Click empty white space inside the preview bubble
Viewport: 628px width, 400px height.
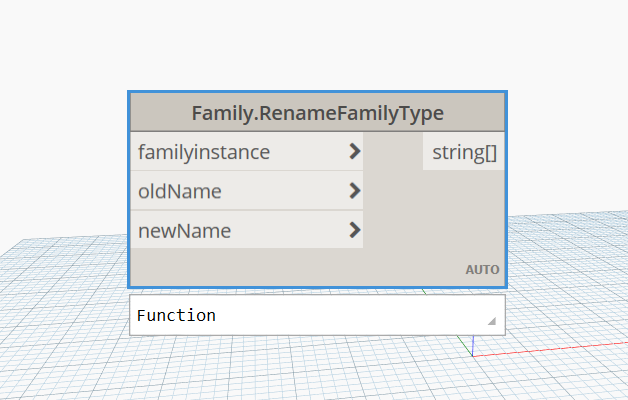click(x=350, y=315)
